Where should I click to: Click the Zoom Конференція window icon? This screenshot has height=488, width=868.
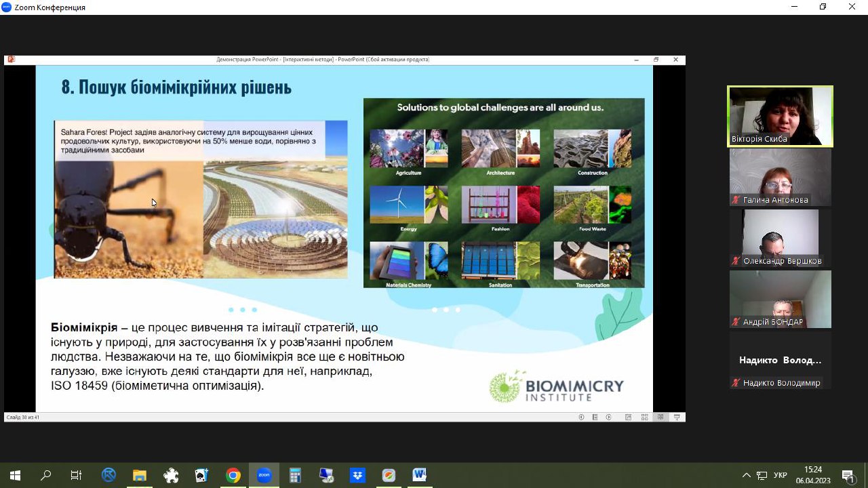(6, 7)
